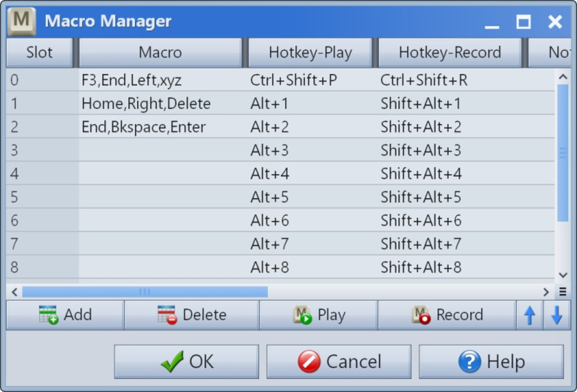Move macro down with blue down arrow
The image size is (577, 392).
pos(557,315)
